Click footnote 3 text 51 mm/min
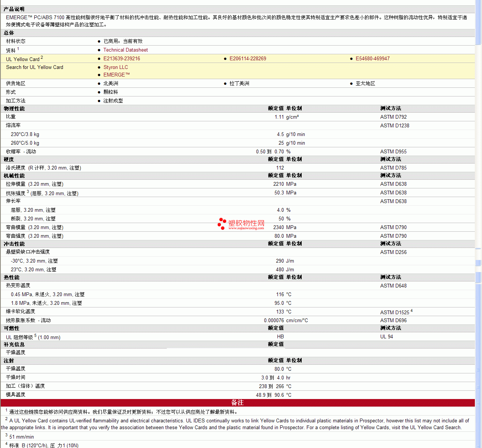This screenshot has width=482, height=448. pos(21,437)
